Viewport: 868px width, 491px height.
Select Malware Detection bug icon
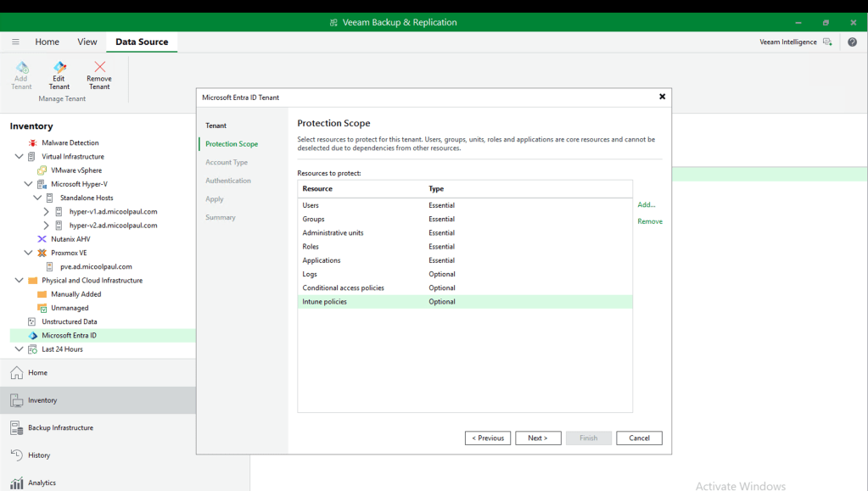coord(32,142)
